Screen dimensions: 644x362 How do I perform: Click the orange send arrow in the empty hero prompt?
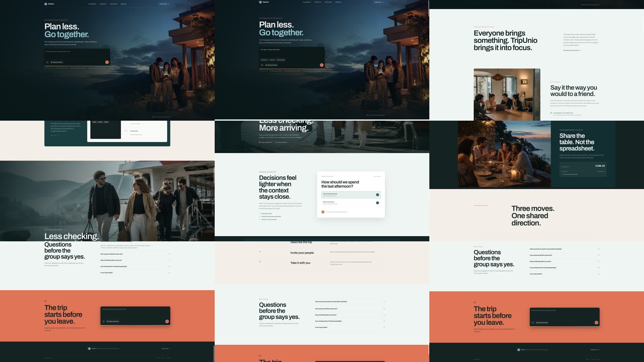point(107,62)
